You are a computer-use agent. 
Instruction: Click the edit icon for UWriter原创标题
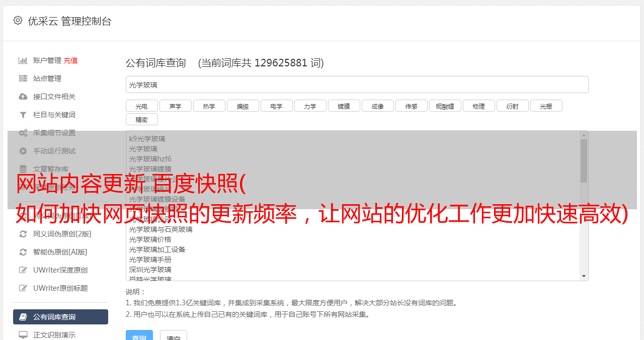[x=23, y=288]
